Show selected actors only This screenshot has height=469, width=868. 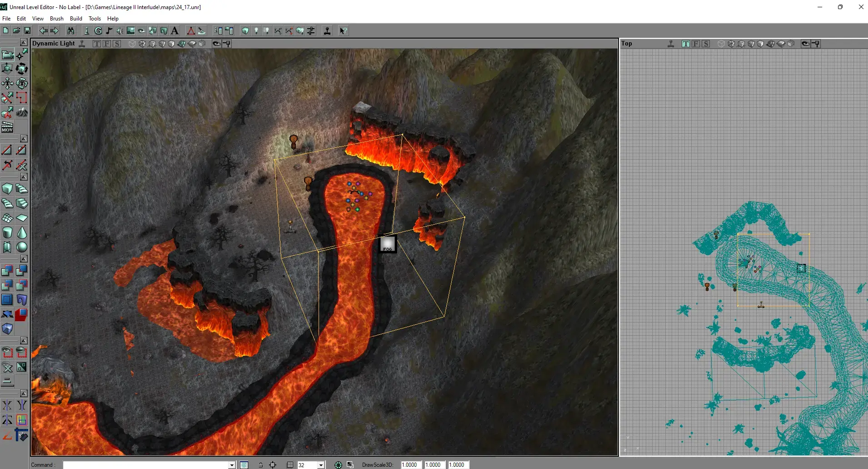coord(7,353)
